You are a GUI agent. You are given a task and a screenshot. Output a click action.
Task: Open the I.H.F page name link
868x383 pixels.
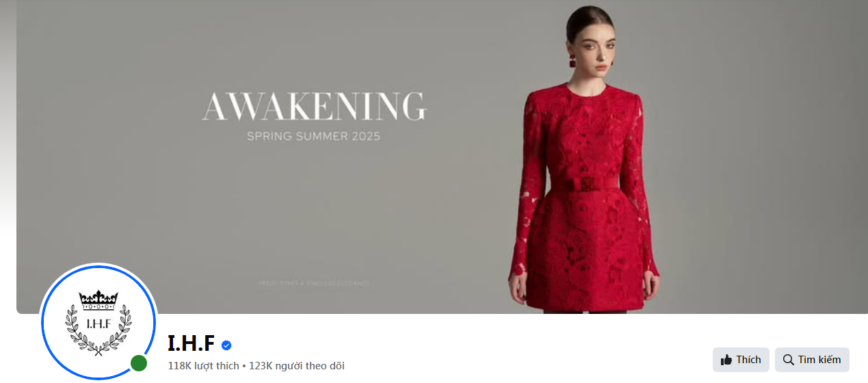192,343
